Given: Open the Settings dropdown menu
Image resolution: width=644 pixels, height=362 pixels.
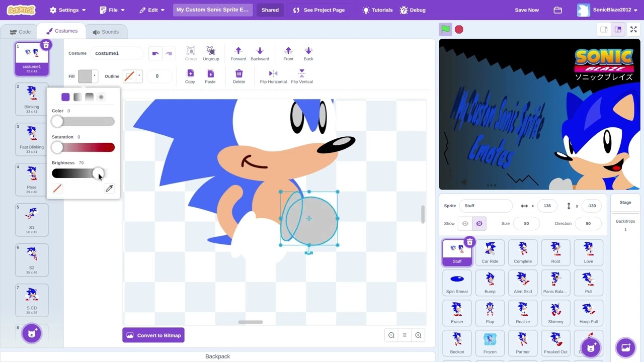Looking at the screenshot, I should (x=68, y=10).
